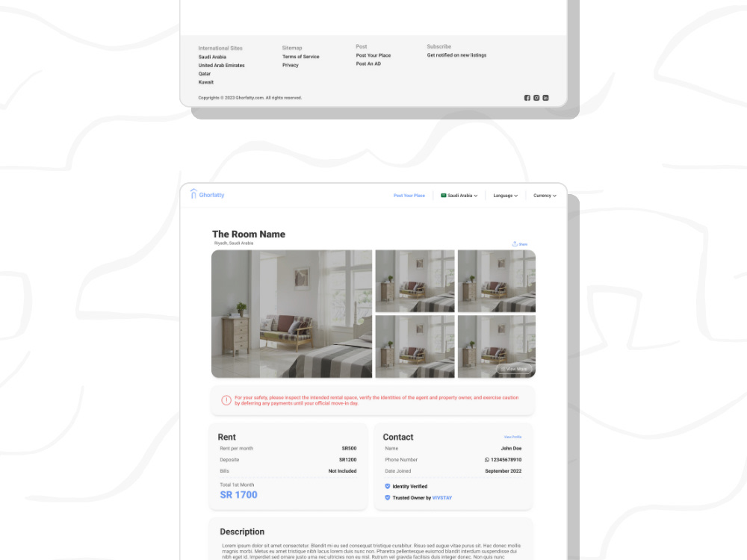Click the red safety warning icon

[226, 400]
